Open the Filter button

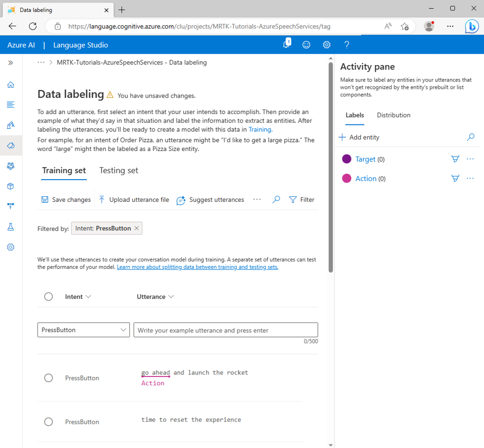[301, 199]
